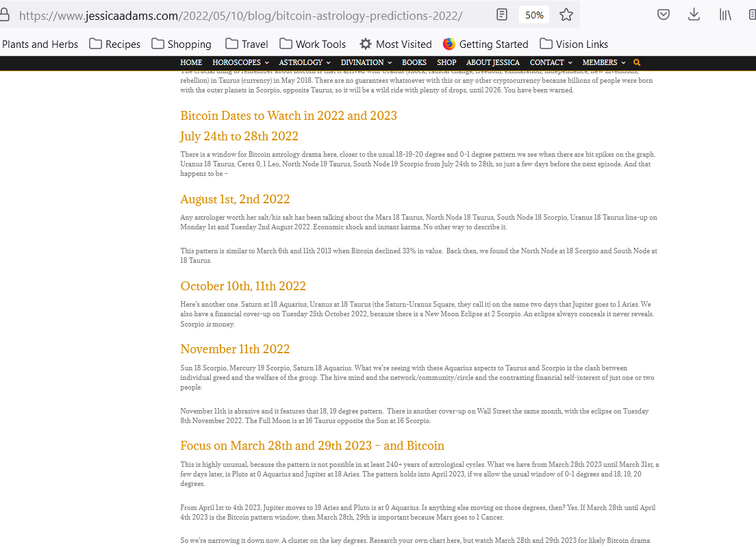Viewport: 756px width, 547px height.
Task: Expand the Members dropdown menu
Action: tap(603, 62)
